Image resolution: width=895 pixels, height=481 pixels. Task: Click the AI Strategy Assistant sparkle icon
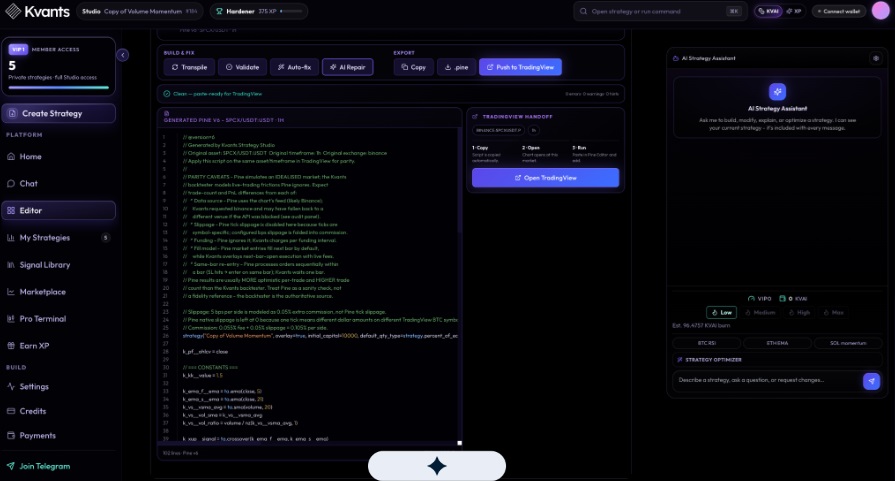coord(777,91)
